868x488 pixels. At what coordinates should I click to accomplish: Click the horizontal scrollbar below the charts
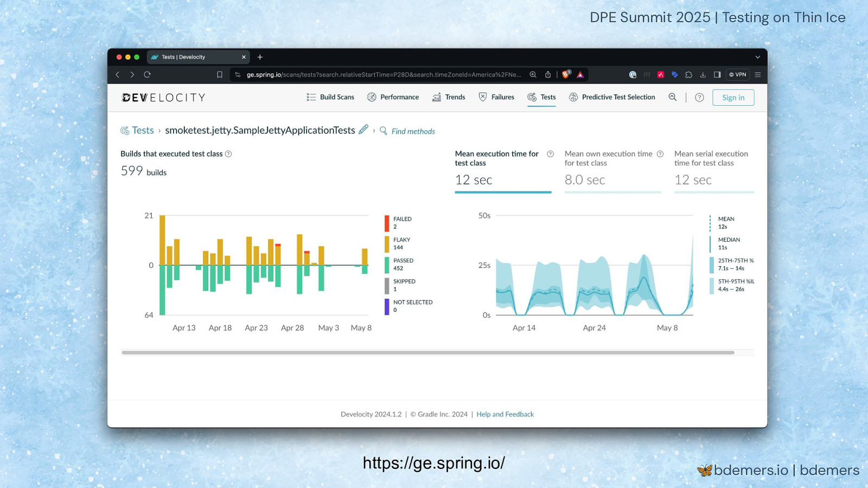[427, 352]
